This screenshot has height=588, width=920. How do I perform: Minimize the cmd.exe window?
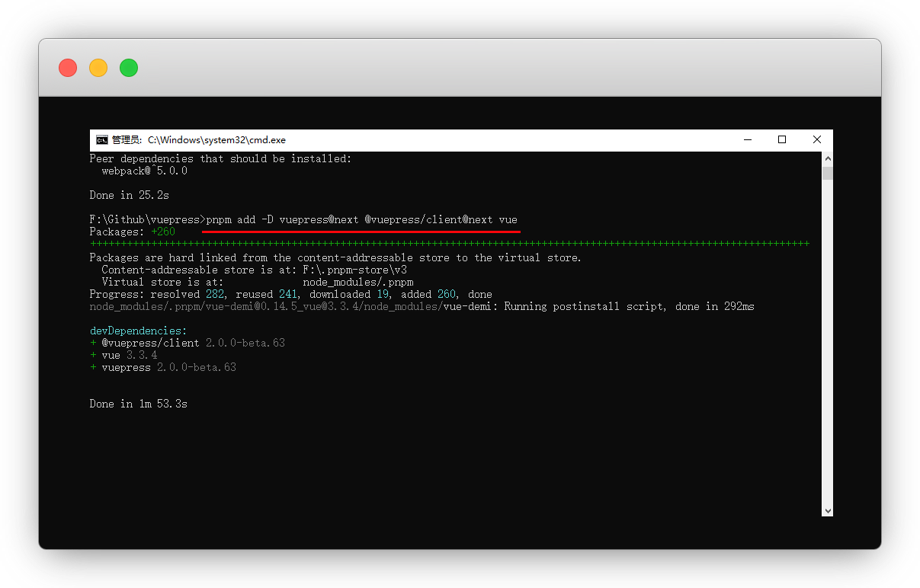(x=747, y=140)
